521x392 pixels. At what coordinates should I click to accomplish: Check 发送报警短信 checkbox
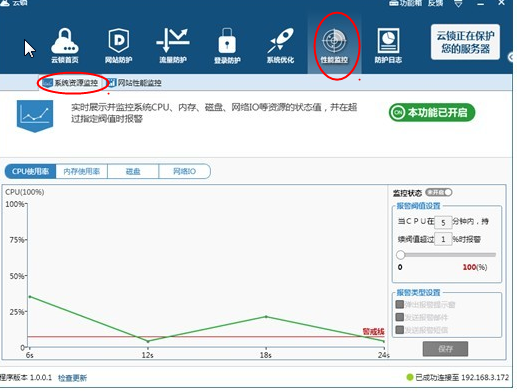pyautogui.click(x=400, y=330)
